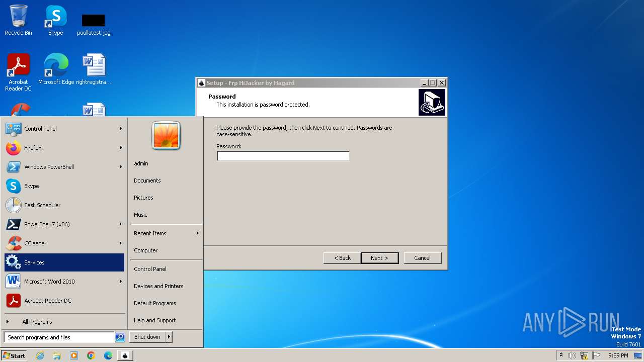Focus the Password input field

[x=283, y=156]
